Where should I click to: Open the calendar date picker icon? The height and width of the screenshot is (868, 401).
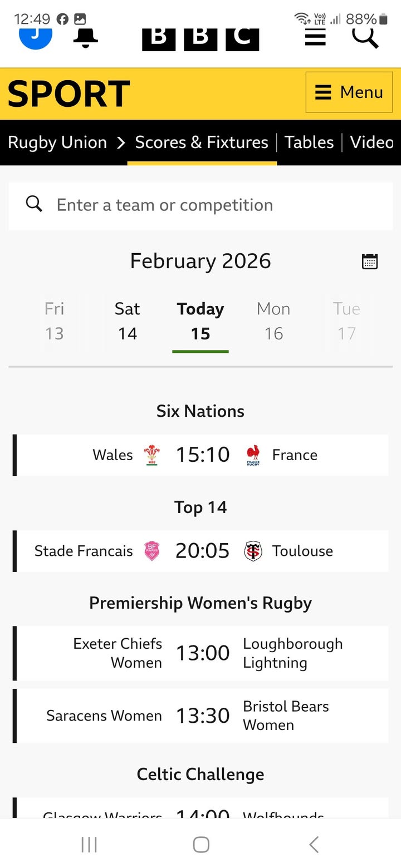(370, 261)
